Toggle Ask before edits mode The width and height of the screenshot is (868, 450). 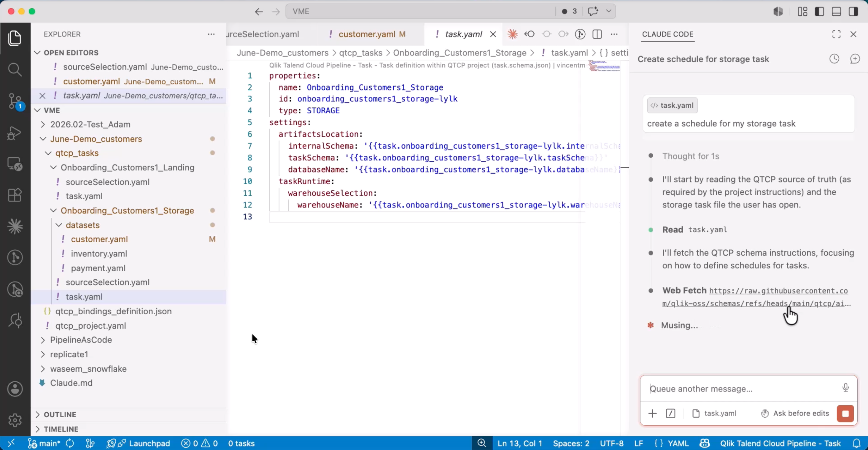795,413
